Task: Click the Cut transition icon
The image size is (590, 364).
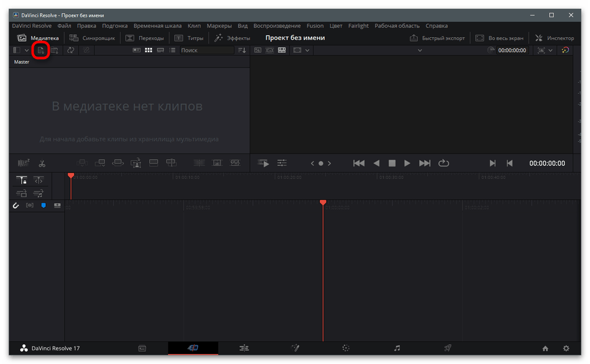Action: pyautogui.click(x=199, y=163)
